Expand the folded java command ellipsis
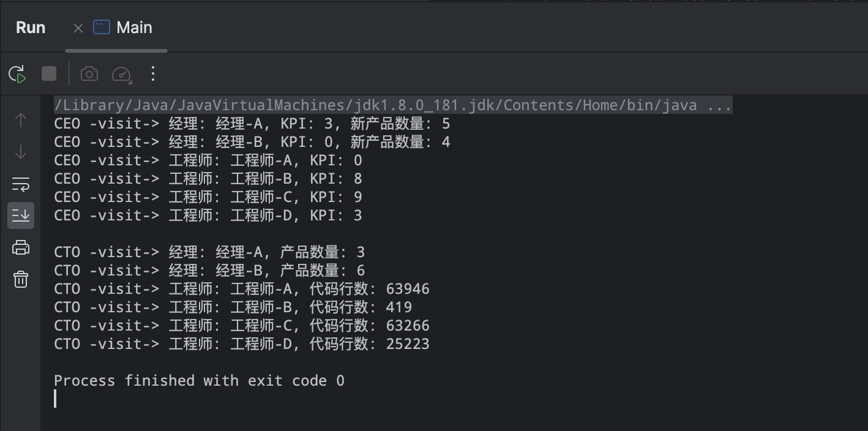Image resolution: width=868 pixels, height=431 pixels. pos(719,105)
